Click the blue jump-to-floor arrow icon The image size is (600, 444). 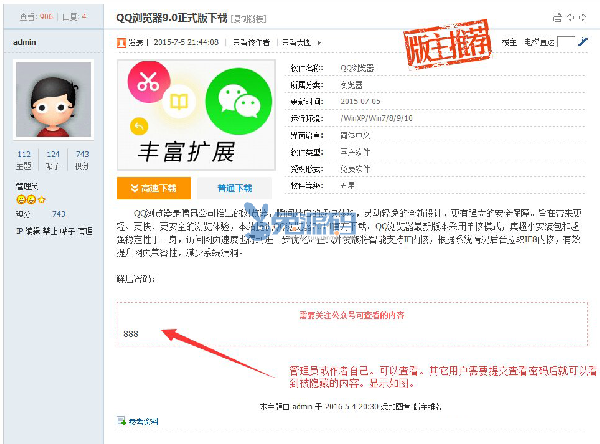click(x=583, y=41)
